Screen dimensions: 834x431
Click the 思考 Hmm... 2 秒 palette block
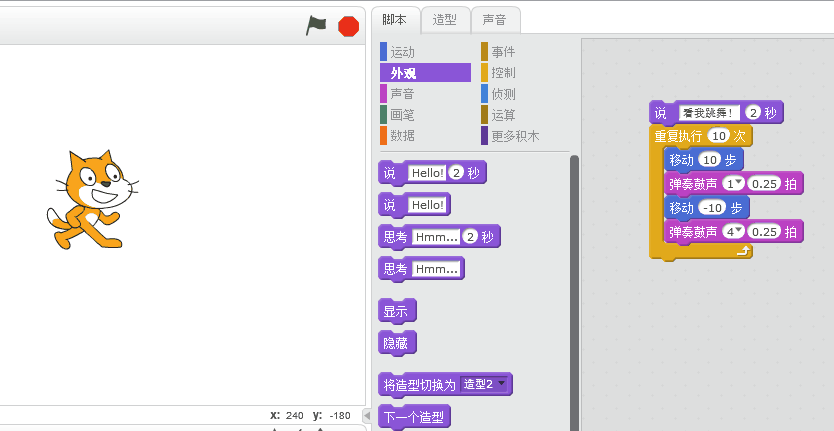439,237
